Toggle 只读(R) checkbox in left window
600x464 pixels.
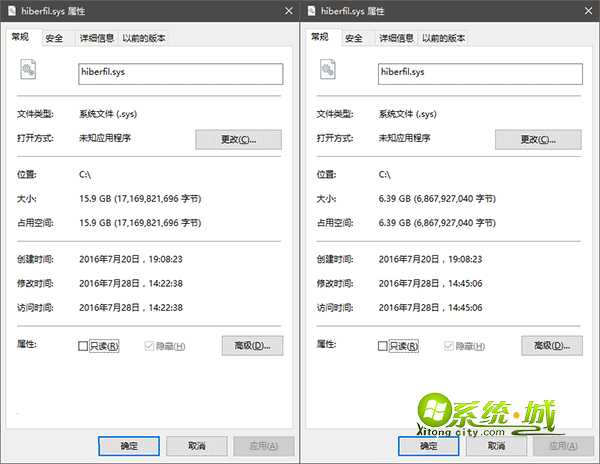pos(83,346)
